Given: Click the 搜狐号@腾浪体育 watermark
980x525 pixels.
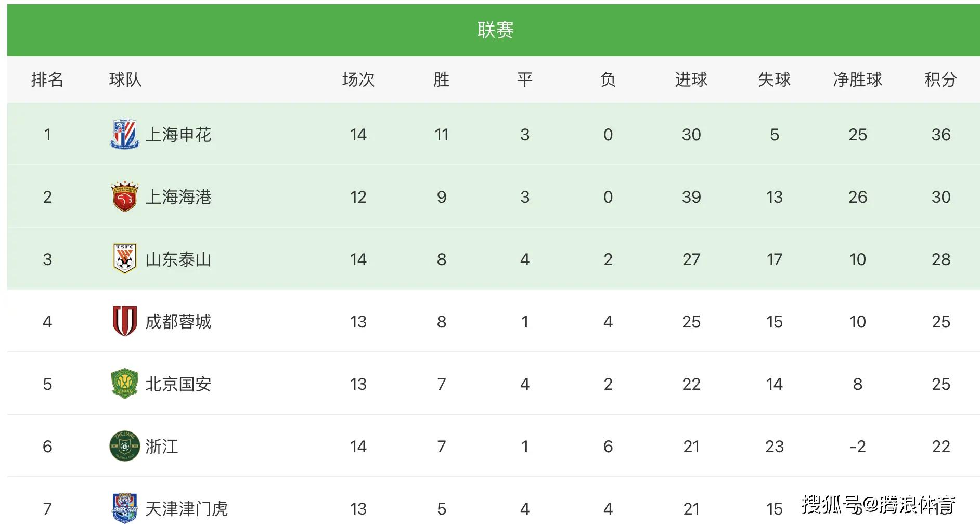Looking at the screenshot, I should (878, 504).
